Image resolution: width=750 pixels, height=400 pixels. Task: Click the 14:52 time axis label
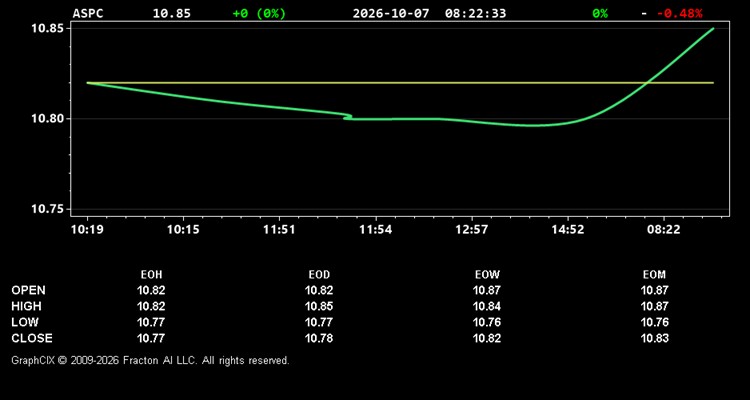[x=568, y=230]
